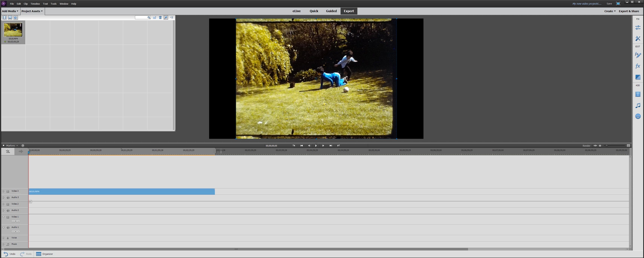644x258 pixels.
Task: Expand the Video 3 track
Action: [x=4, y=191]
